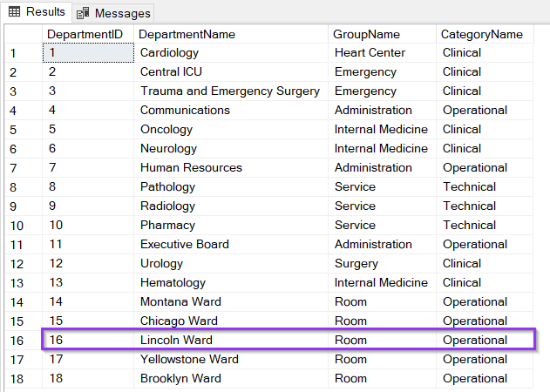Click the DepartmentName column header
The image size is (550, 392).
pos(231,34)
